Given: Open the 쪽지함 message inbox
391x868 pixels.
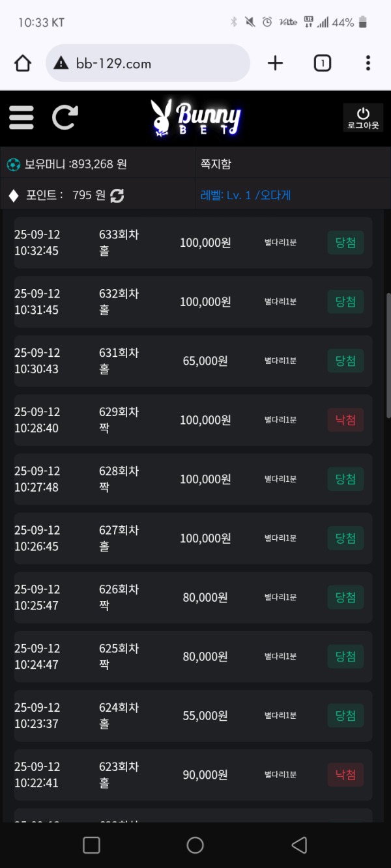Looking at the screenshot, I should coord(216,163).
